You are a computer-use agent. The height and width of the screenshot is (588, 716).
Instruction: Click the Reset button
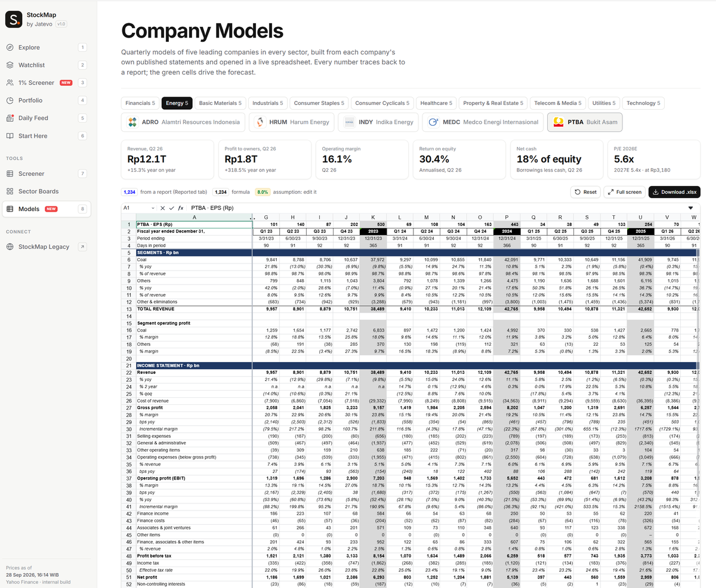[586, 192]
